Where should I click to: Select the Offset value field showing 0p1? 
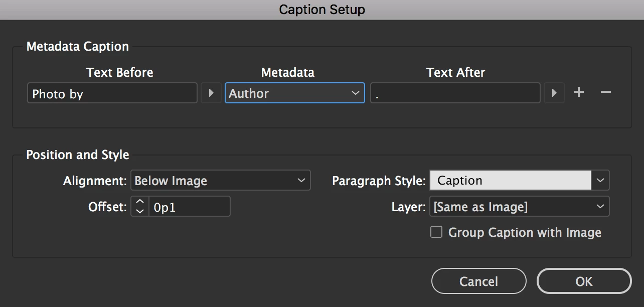pos(189,207)
